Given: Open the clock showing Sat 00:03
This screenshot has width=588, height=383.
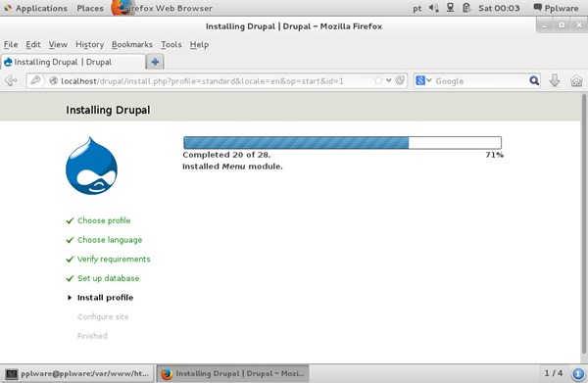Looking at the screenshot, I should [499, 8].
